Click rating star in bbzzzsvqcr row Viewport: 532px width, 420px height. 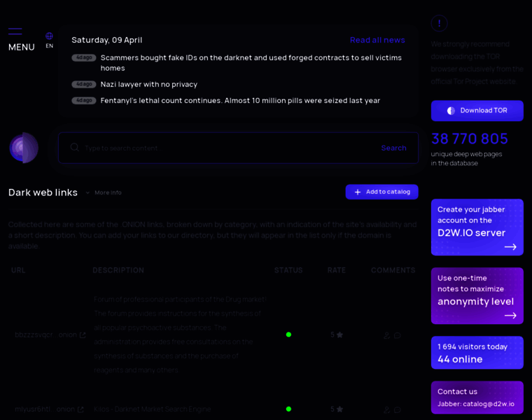[x=339, y=335]
